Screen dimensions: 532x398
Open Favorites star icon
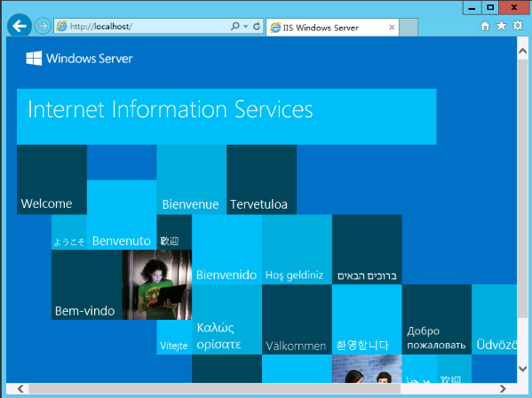(x=501, y=26)
